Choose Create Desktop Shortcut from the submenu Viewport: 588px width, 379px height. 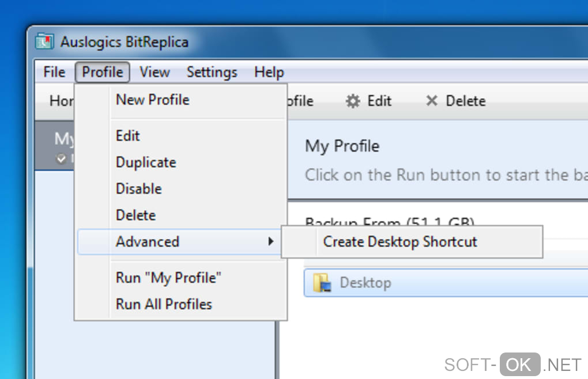click(x=400, y=241)
